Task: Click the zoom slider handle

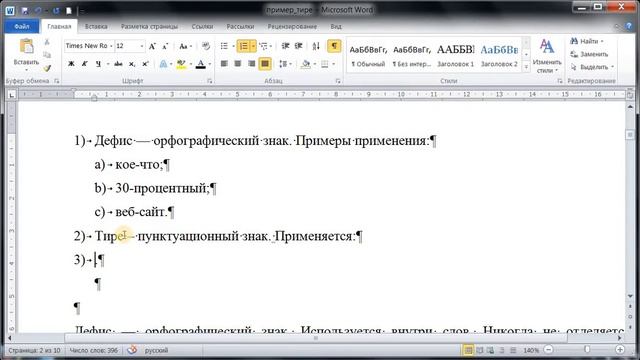Action: point(587,350)
